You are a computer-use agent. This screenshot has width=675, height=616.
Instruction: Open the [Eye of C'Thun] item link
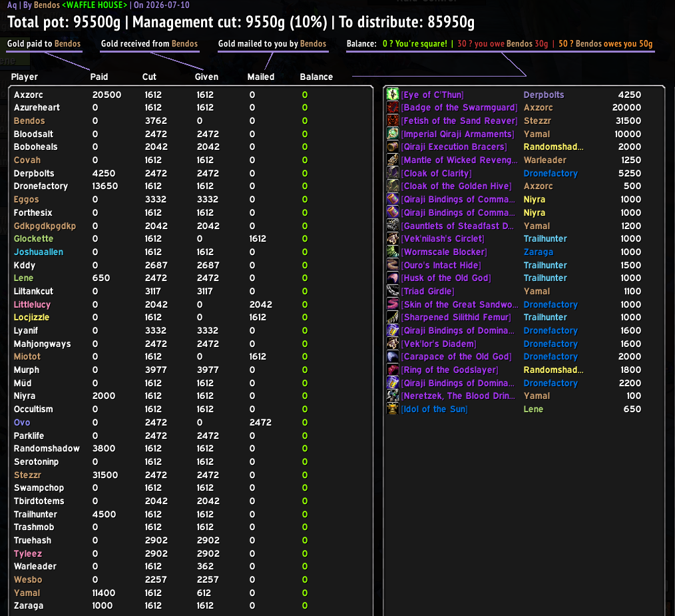point(432,95)
